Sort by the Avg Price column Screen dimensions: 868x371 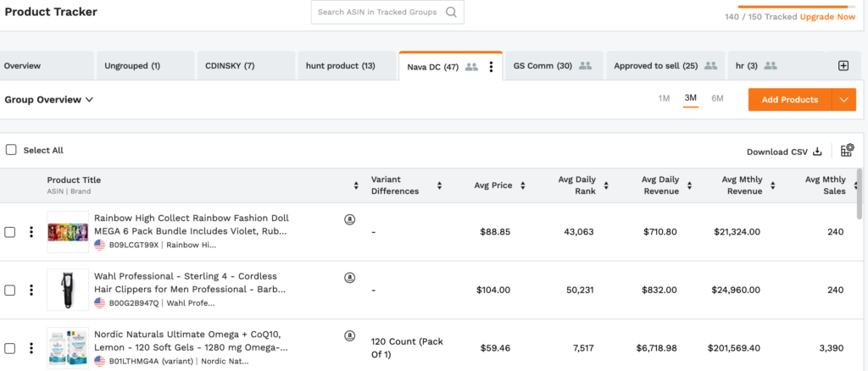(522, 185)
